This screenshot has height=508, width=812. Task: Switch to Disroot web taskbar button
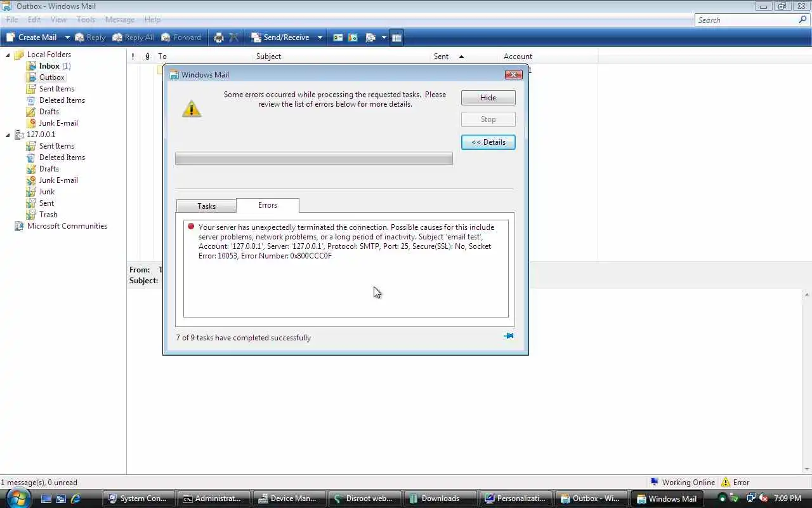(363, 498)
